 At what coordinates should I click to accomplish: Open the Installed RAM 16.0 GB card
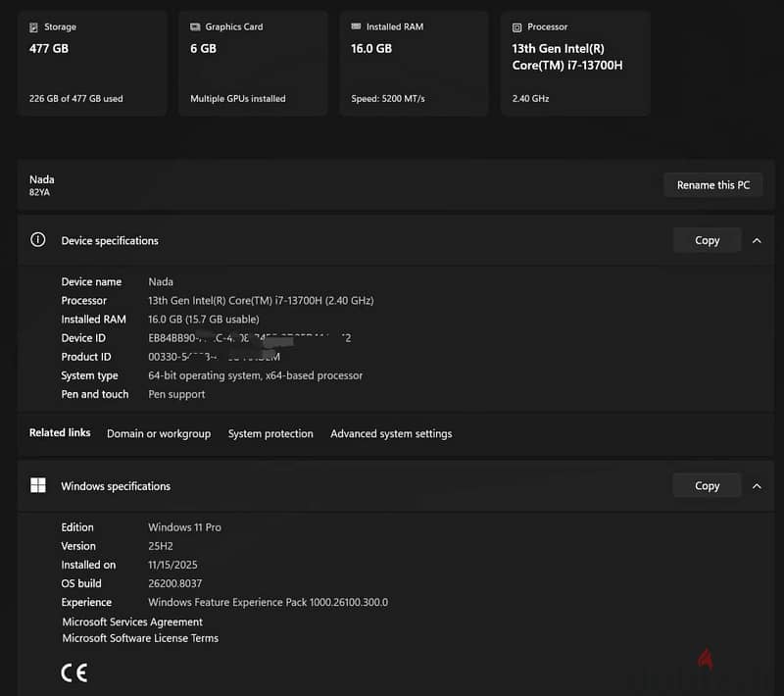414,64
